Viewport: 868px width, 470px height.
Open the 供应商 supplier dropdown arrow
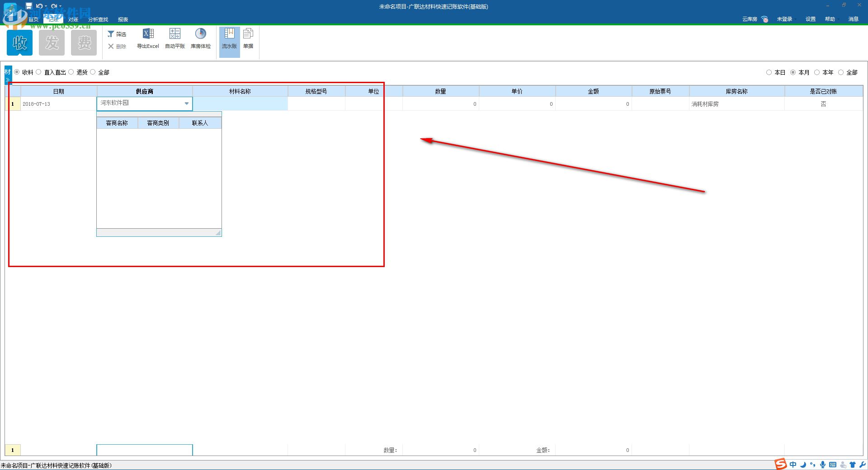click(186, 103)
